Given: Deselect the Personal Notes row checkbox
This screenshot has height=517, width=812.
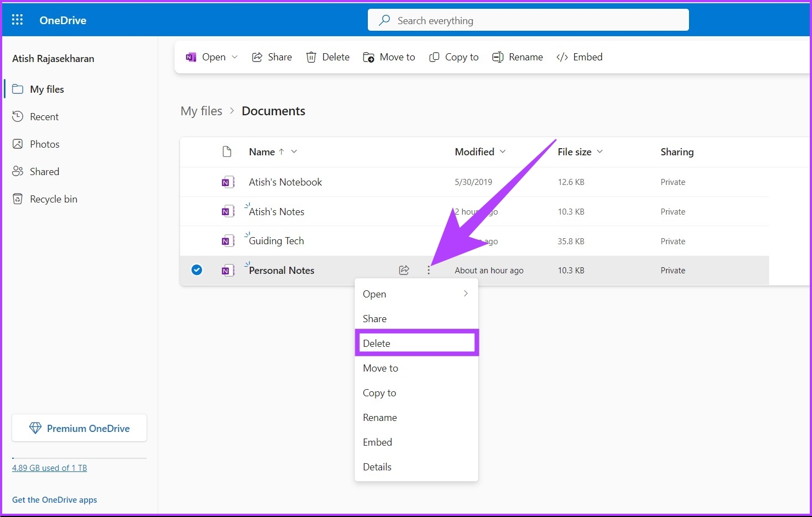Looking at the screenshot, I should coord(197,269).
